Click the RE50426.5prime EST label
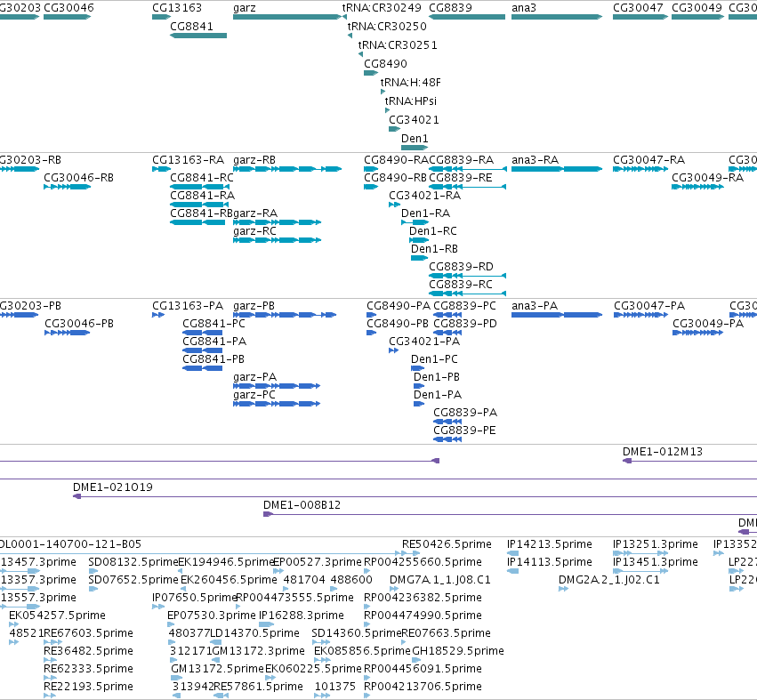The width and height of the screenshot is (757, 700). pyautogui.click(x=447, y=544)
